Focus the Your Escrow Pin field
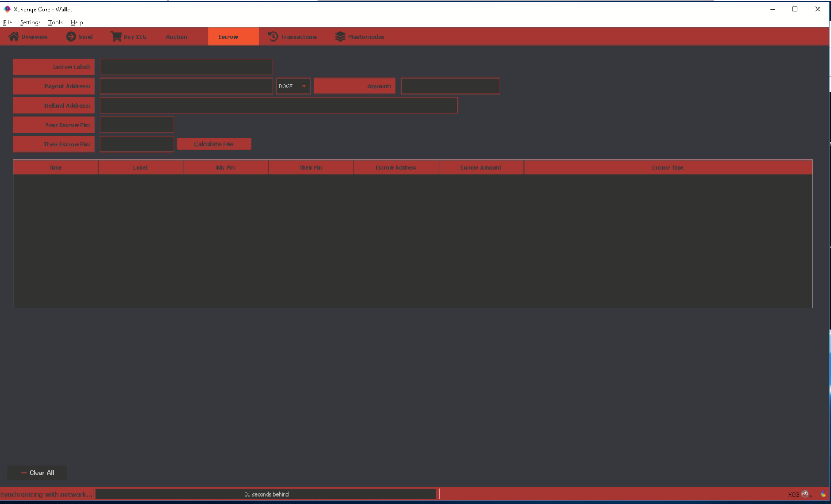The width and height of the screenshot is (831, 504). click(137, 125)
